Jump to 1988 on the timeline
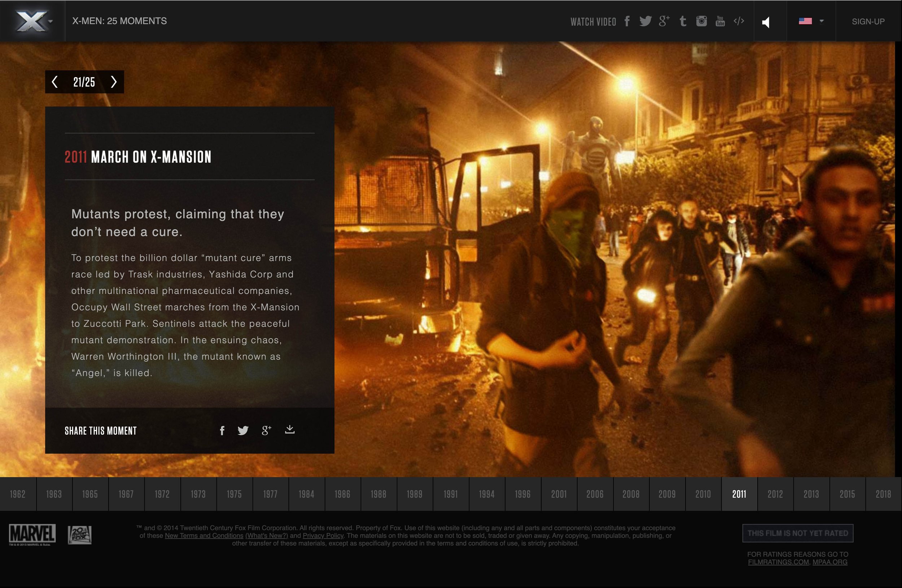902x588 pixels. [x=378, y=494]
